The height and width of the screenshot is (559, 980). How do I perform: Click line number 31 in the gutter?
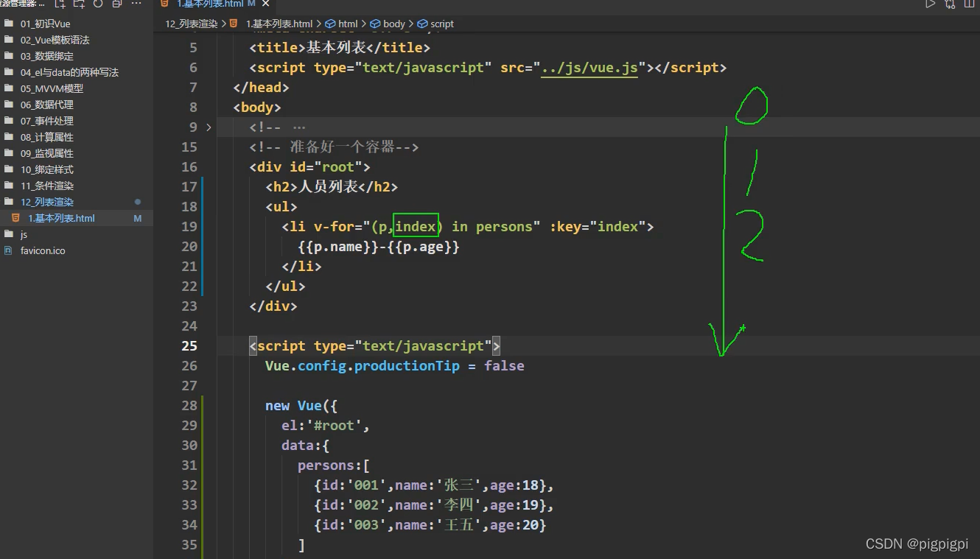(189, 465)
